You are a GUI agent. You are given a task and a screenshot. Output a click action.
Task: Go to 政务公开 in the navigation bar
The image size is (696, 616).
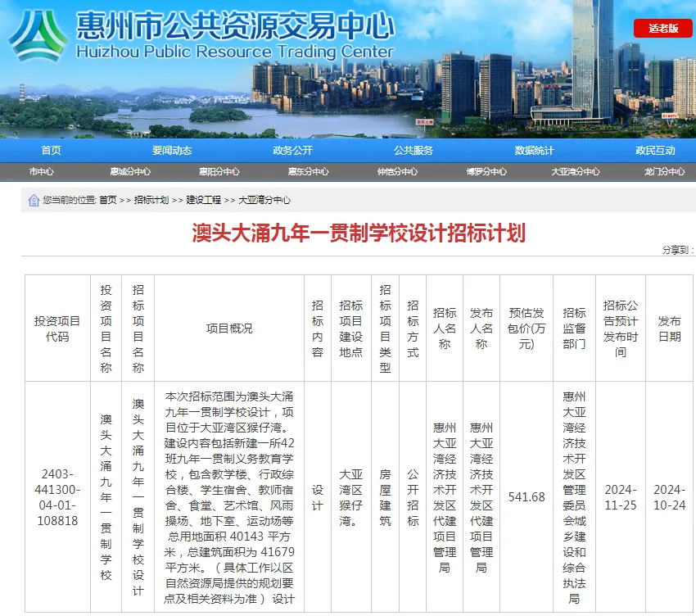[292, 150]
